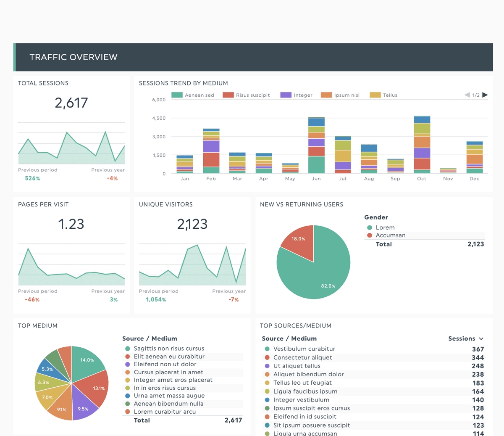Click the Integer amet eros placerat row
Viewport: 504px width, 436px height.
tap(183, 380)
